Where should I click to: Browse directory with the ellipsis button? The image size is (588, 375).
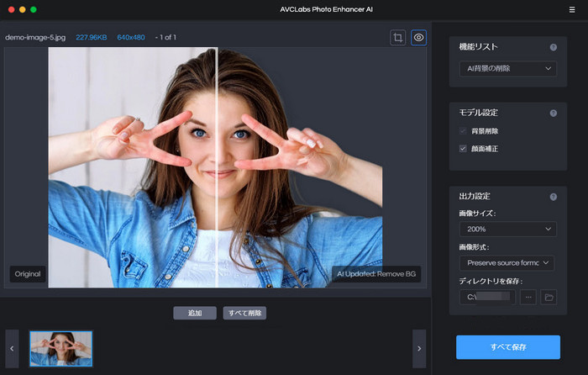(x=528, y=297)
